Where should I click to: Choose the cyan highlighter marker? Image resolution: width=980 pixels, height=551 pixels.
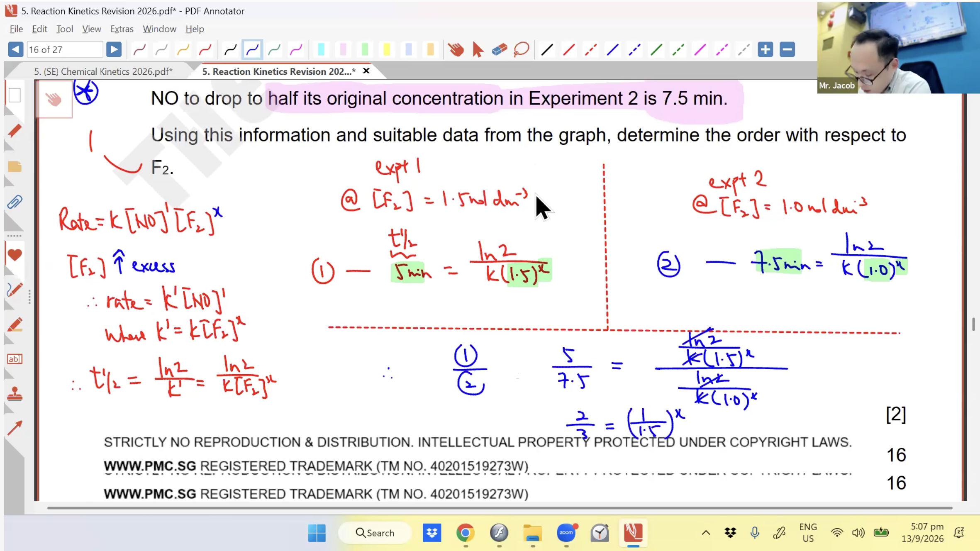pyautogui.click(x=321, y=50)
